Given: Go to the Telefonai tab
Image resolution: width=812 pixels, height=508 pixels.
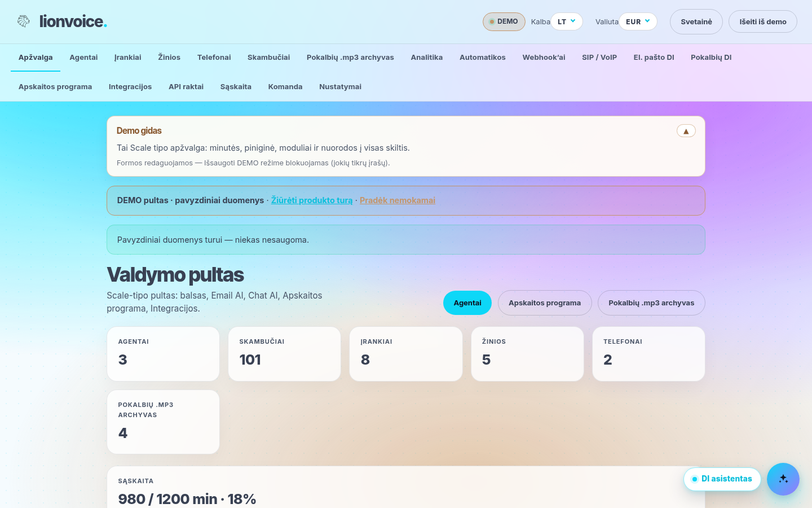Looking at the screenshot, I should pyautogui.click(x=214, y=58).
